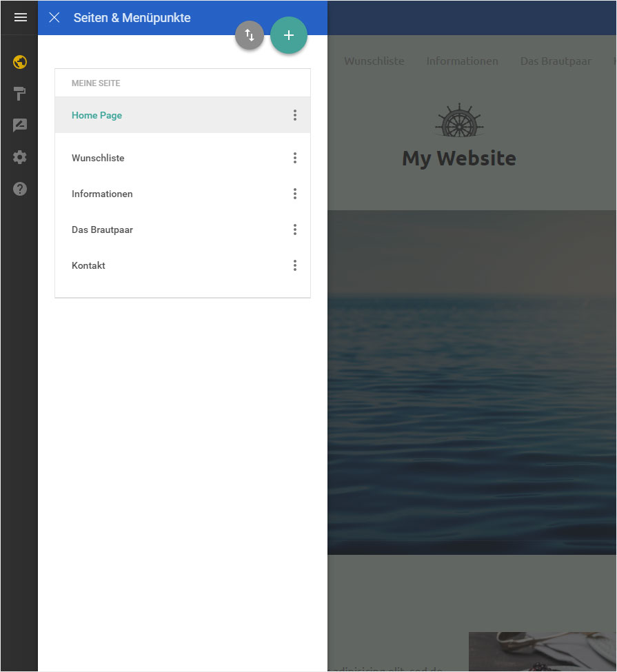Open the edit note blog icon
The width and height of the screenshot is (617, 672).
pos(20,125)
